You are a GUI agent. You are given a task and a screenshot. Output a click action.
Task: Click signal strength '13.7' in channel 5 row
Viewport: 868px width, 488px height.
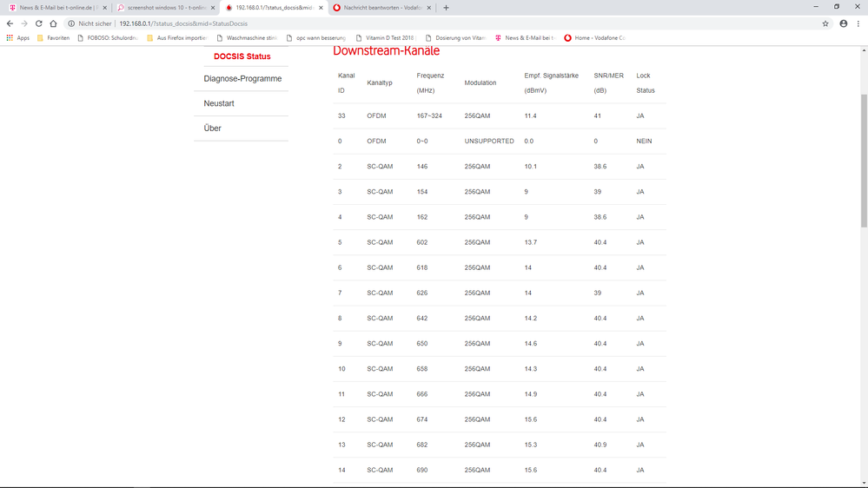pos(530,242)
